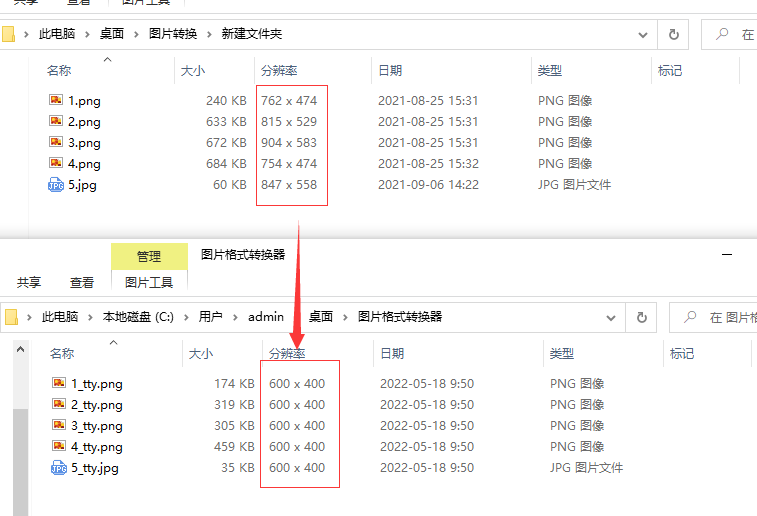Click folder icon in lower address bar
Viewport: 757px width, 516px height.
[11, 317]
